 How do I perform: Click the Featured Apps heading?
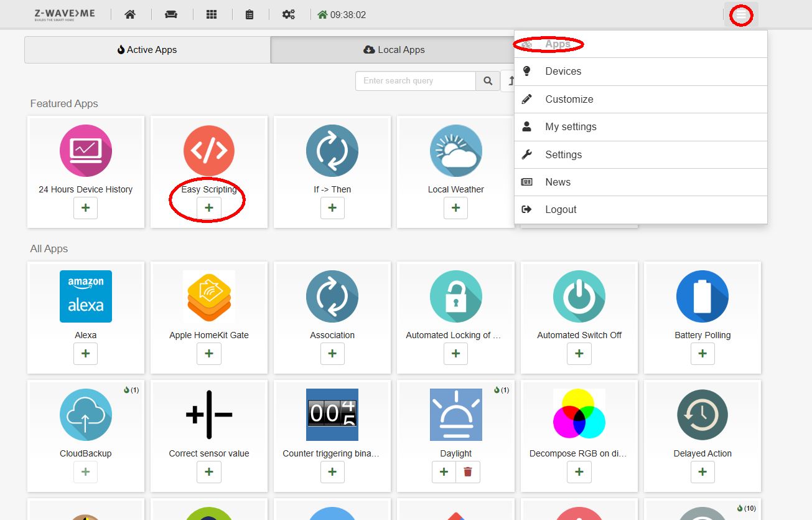64,103
